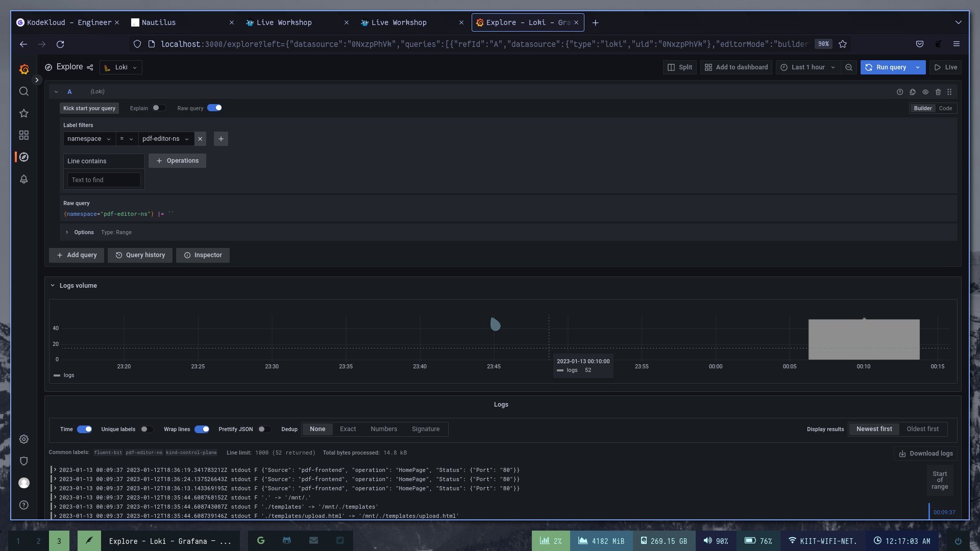Toggle the Explain switch

(x=159, y=108)
